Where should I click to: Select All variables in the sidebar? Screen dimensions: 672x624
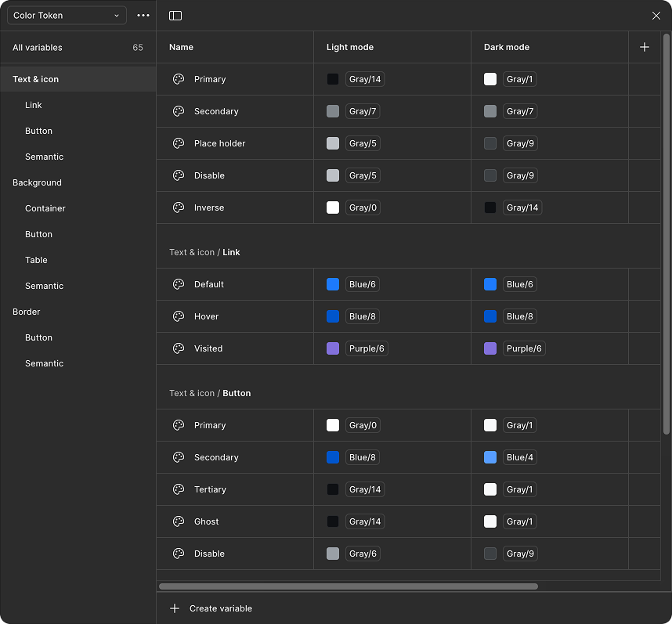[38, 48]
